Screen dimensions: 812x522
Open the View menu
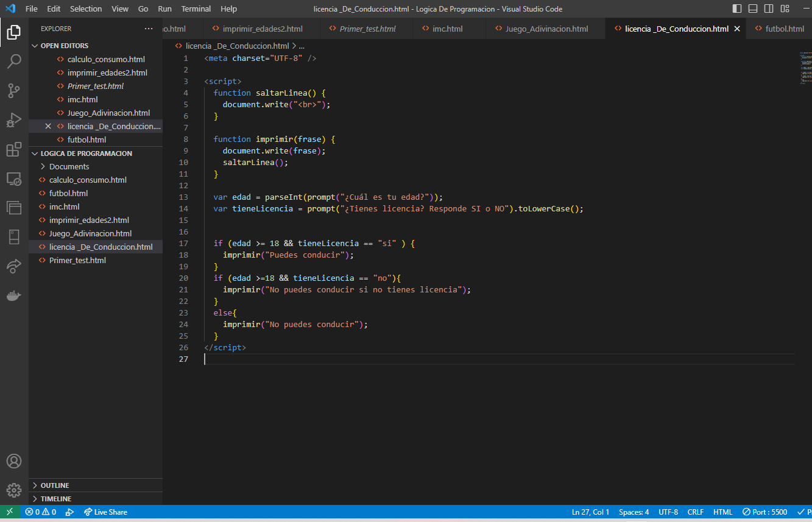[120, 9]
